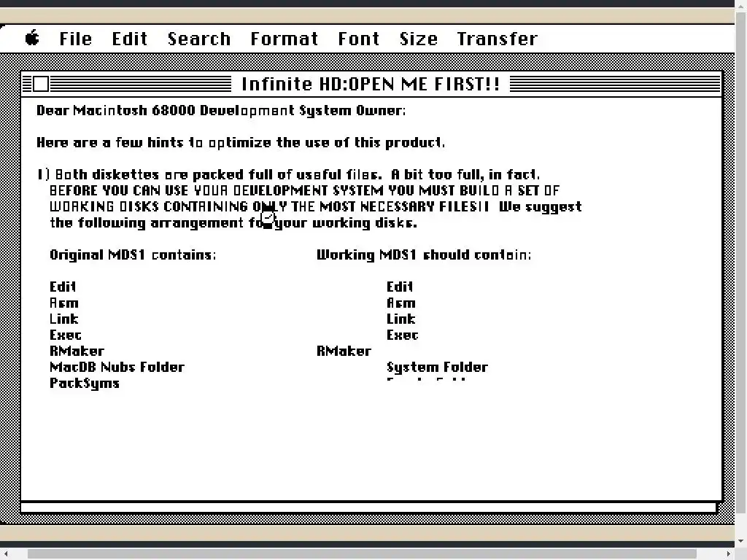Click the line 'Both diskettes are packed full'
The height and width of the screenshot is (560, 747).
tap(288, 174)
